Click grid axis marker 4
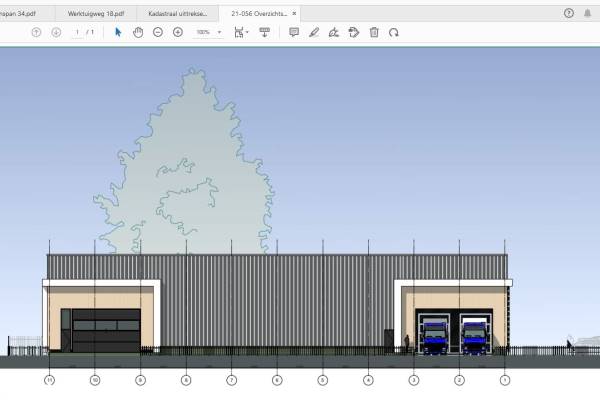Image resolution: width=600 pixels, height=400 pixels. click(368, 380)
